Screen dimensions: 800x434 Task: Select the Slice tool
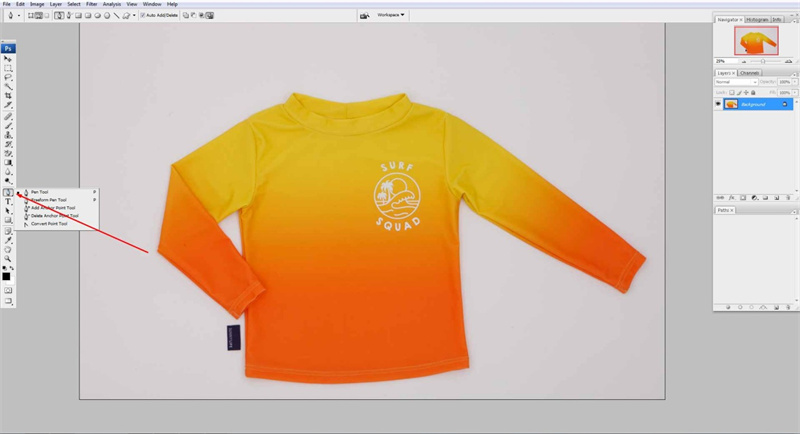click(8, 105)
